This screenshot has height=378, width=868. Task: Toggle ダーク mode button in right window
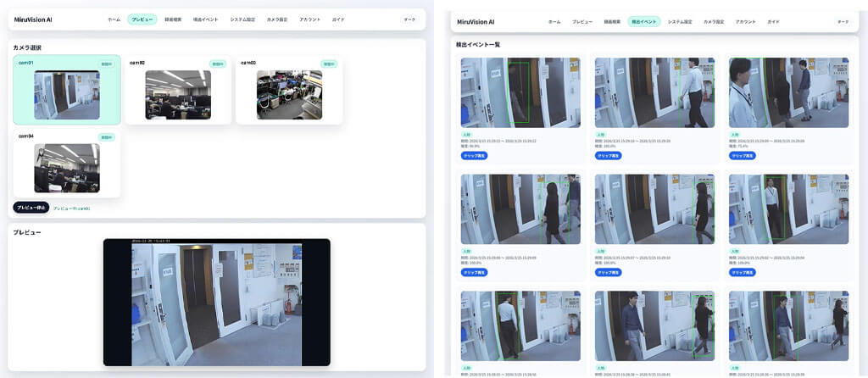[x=843, y=21]
